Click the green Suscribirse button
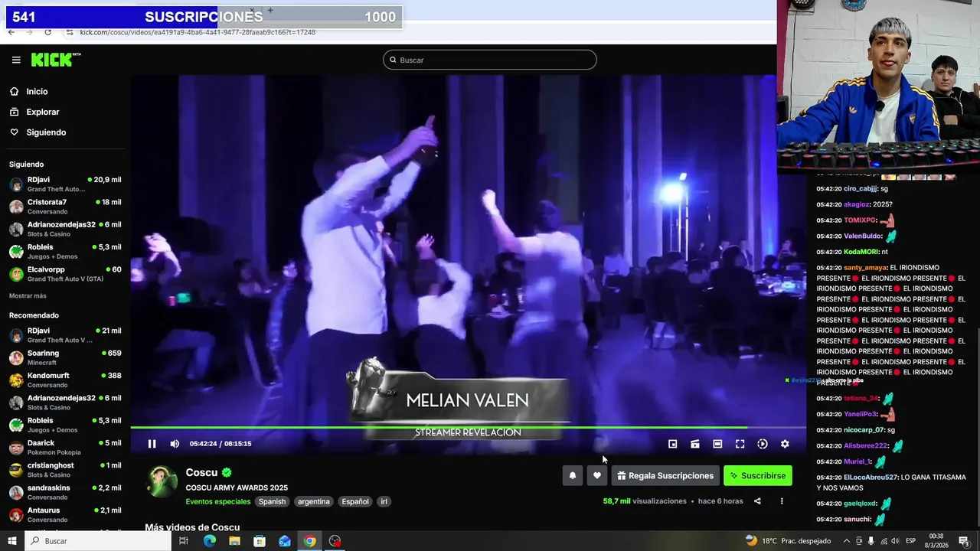This screenshot has height=551, width=980. pyautogui.click(x=758, y=475)
